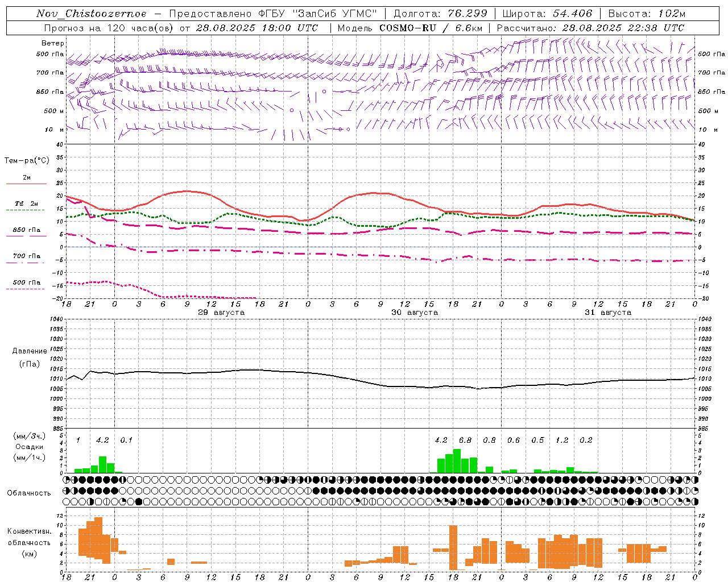The image size is (728, 582).
Task: Click the 29 августа date label
Action: point(221,313)
